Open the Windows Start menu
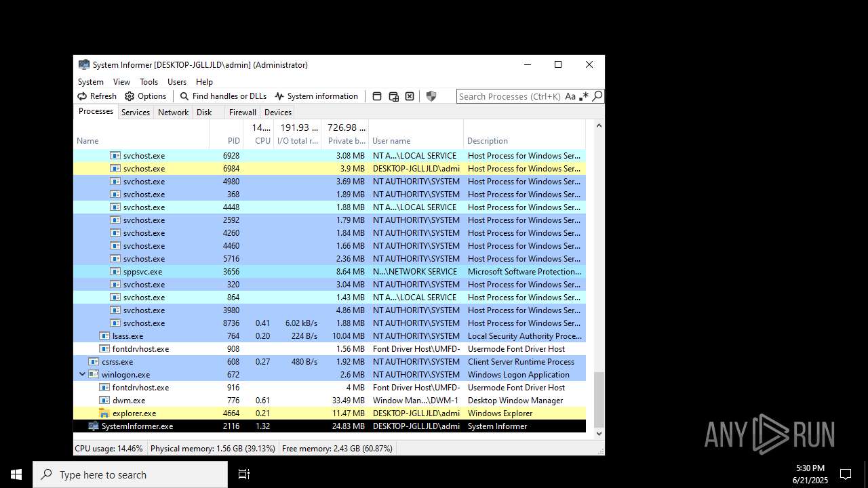 pyautogui.click(x=16, y=474)
